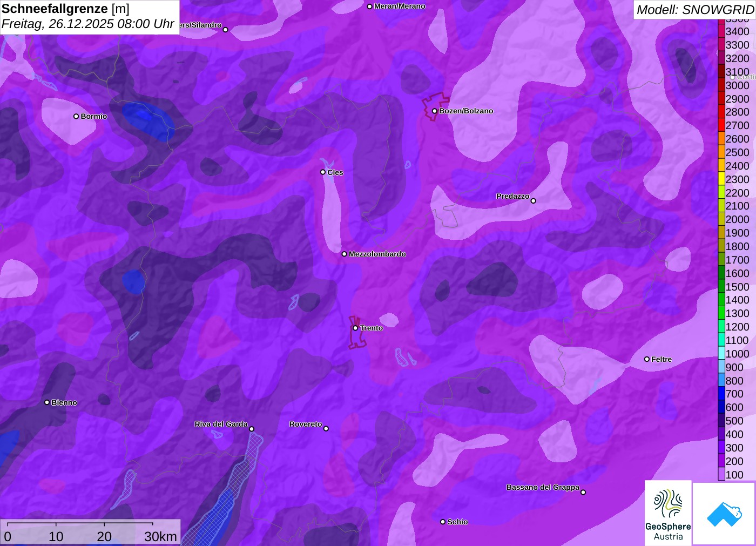Click the Predazzo marker dot
756x546 pixels.
(x=534, y=201)
